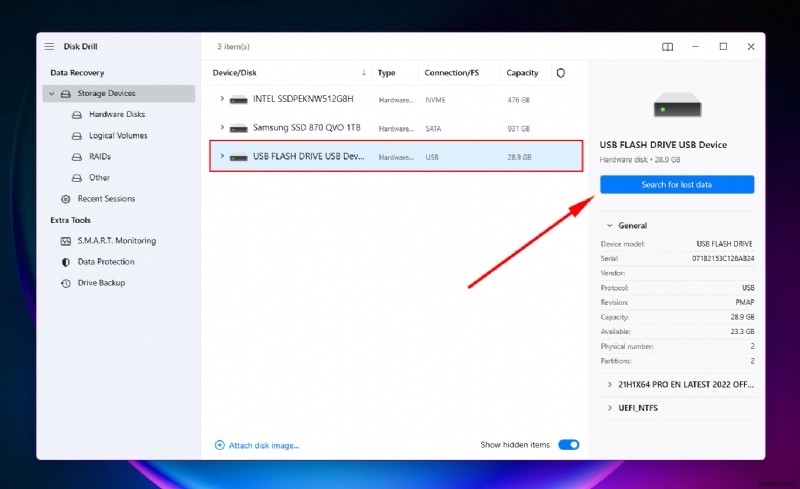This screenshot has width=800, height=489.
Task: Click the PMAP revision value
Action: [745, 302]
